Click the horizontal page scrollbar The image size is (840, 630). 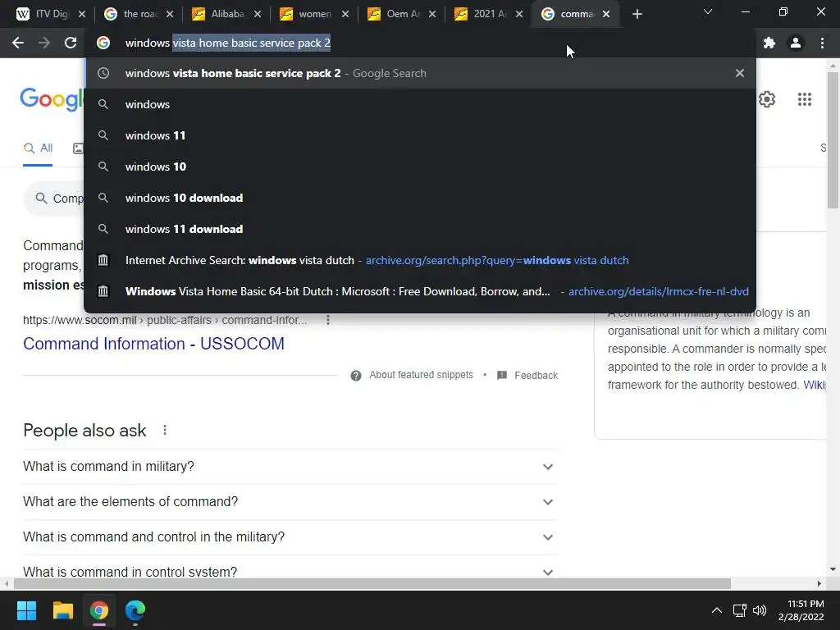click(x=372, y=583)
